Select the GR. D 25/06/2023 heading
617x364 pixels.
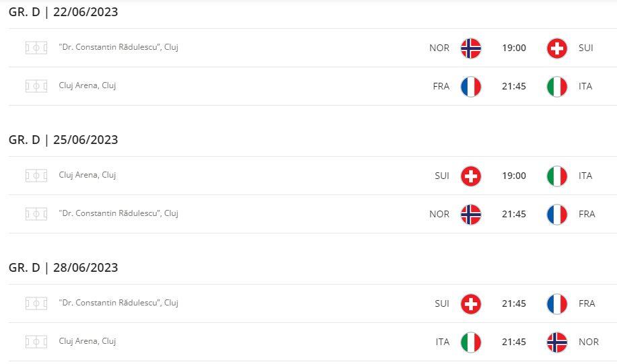tap(63, 140)
